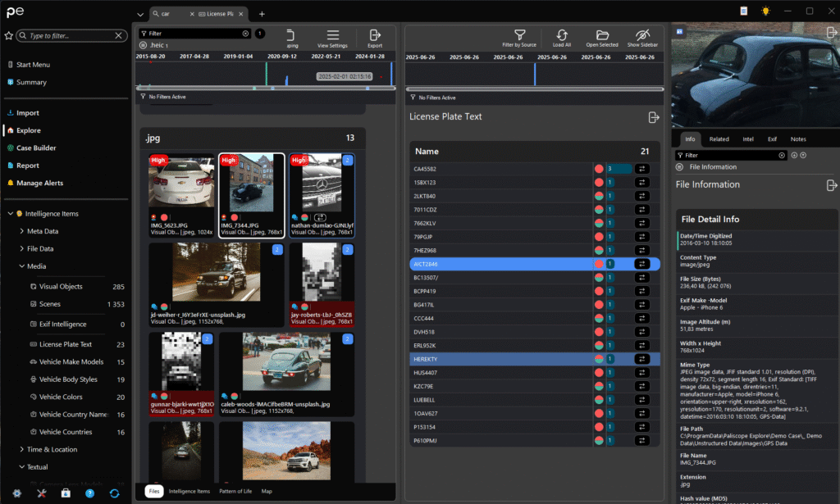Viewport: 840px width, 504px height.
Task: Expand the Meta Data tree node
Action: point(21,231)
